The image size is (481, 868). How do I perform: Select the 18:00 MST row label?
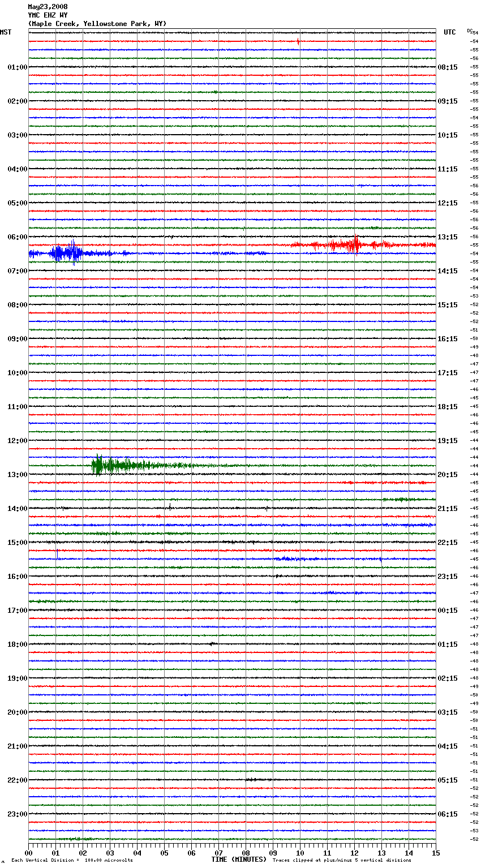coord(18,644)
